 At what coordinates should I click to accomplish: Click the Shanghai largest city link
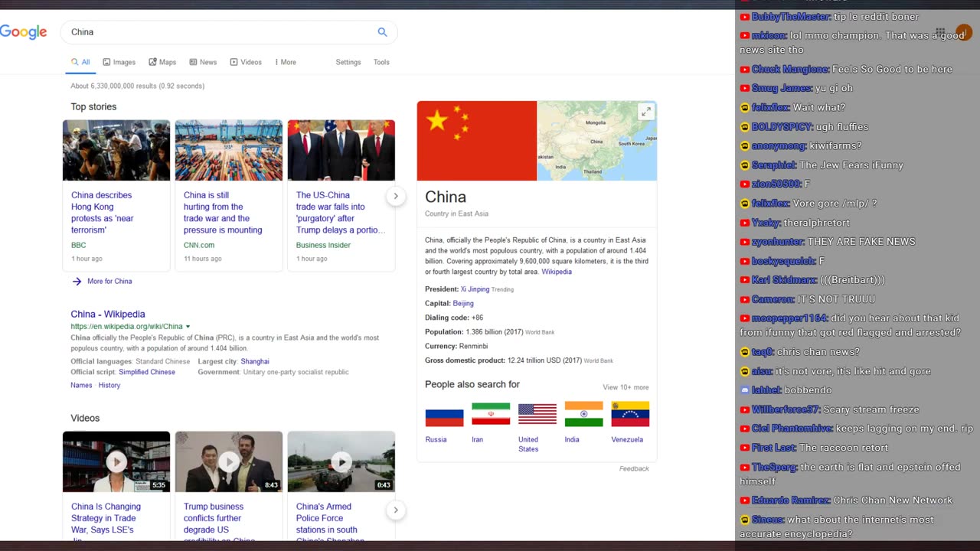[x=255, y=361]
